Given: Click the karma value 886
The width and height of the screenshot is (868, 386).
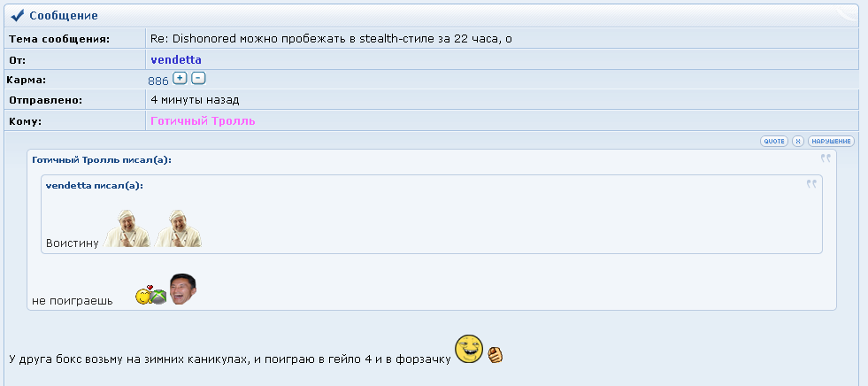Looking at the screenshot, I should (158, 81).
